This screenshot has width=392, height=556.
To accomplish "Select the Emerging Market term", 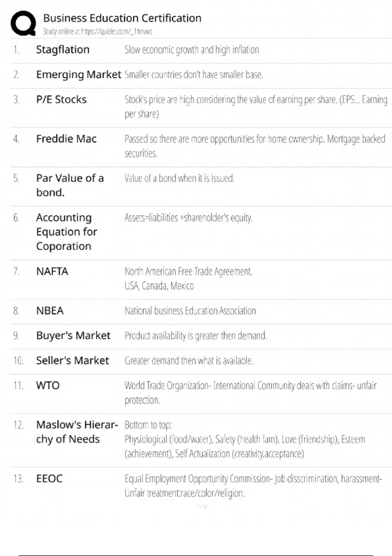I will [x=79, y=75].
